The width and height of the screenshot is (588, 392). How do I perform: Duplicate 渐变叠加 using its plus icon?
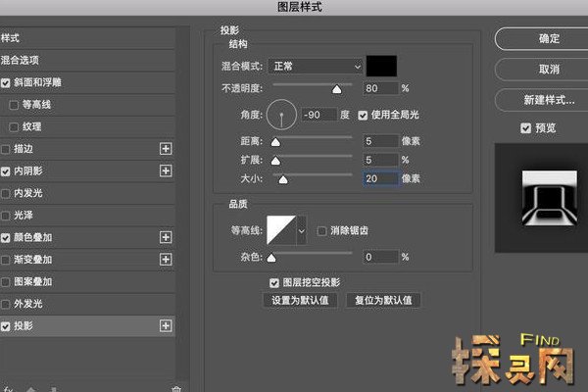[166, 260]
